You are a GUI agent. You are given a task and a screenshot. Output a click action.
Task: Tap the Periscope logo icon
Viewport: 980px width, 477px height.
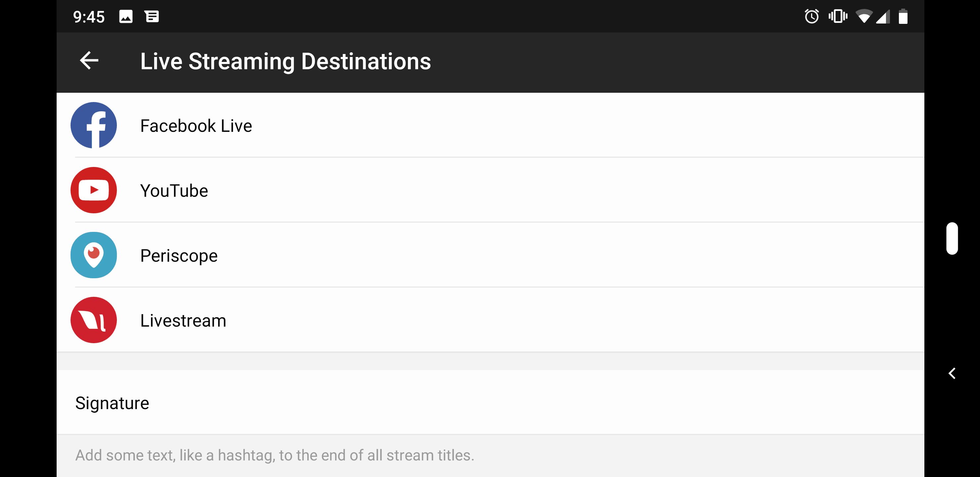click(94, 255)
